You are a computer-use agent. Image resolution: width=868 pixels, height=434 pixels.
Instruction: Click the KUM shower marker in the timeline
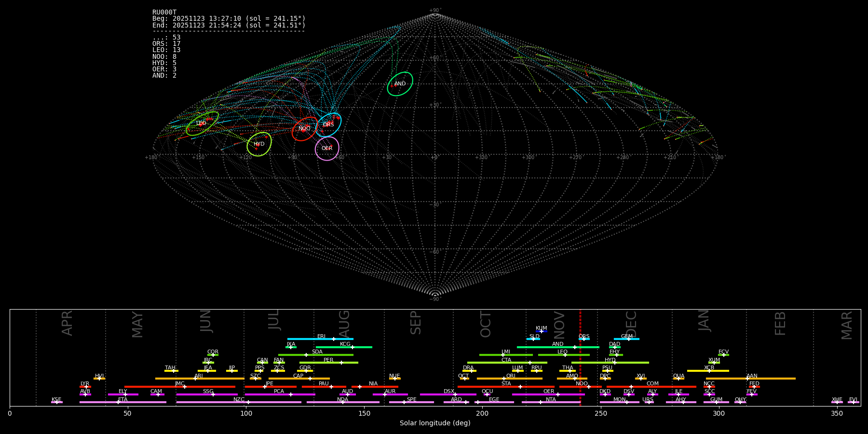click(x=541, y=331)
